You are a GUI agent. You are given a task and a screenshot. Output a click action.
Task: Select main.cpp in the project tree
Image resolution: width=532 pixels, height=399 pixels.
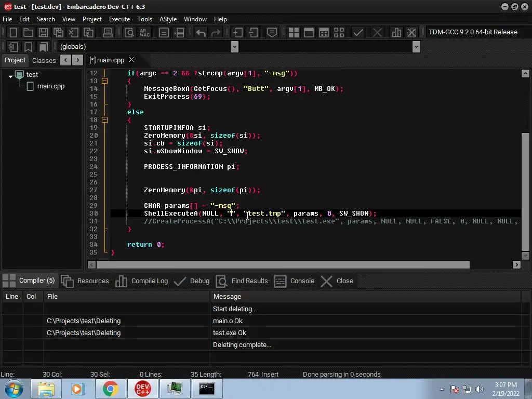click(50, 86)
